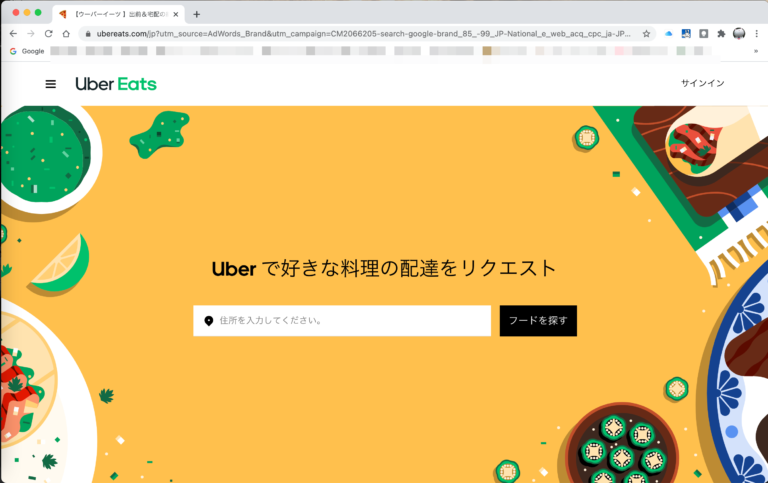Open the puzzle-piece extensions menu
The height and width of the screenshot is (483, 768).
(721, 34)
